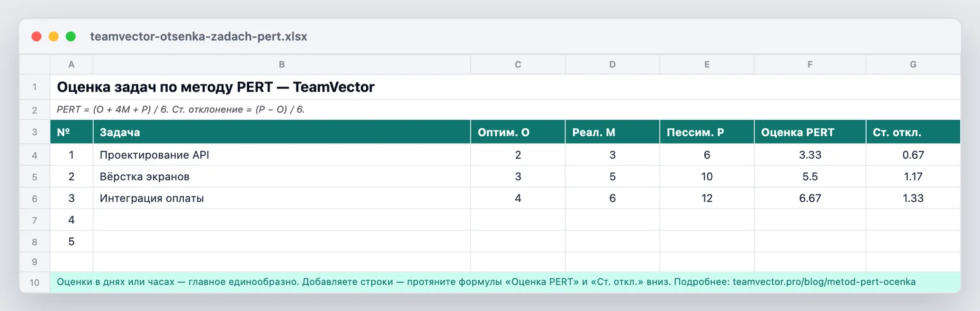Select row 6 header
Image resolution: width=980 pixels, height=311 pixels.
click(35, 198)
